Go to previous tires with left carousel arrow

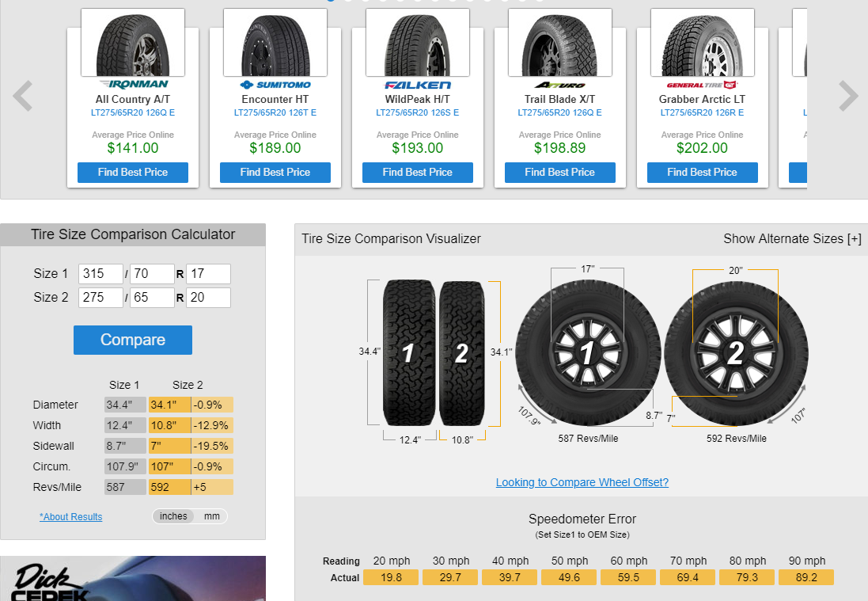(x=23, y=96)
